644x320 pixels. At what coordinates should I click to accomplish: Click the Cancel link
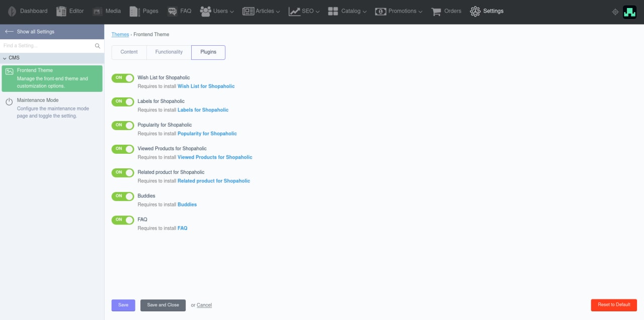click(x=204, y=305)
